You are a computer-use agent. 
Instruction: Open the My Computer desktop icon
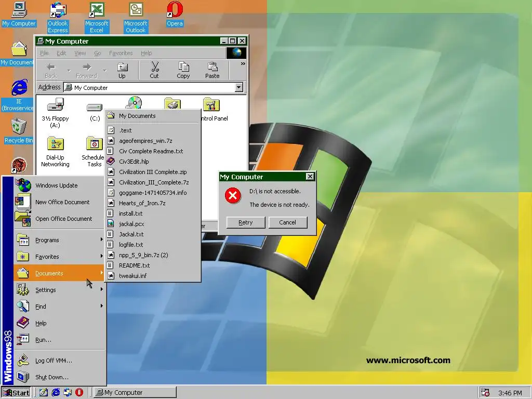[19, 14]
